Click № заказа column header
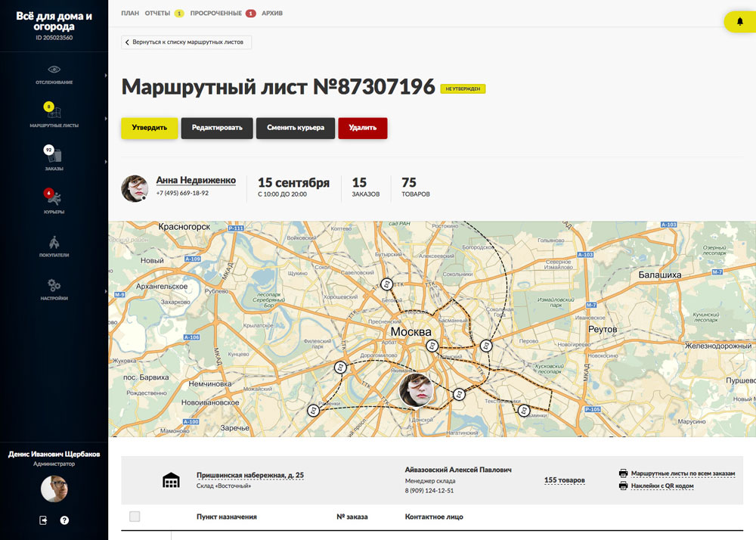This screenshot has width=756, height=540. (352, 517)
